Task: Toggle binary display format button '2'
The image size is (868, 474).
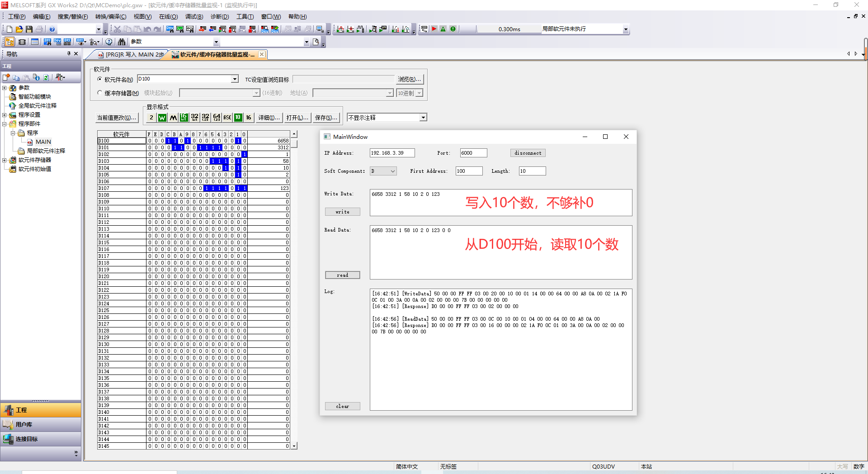Action: (x=151, y=118)
